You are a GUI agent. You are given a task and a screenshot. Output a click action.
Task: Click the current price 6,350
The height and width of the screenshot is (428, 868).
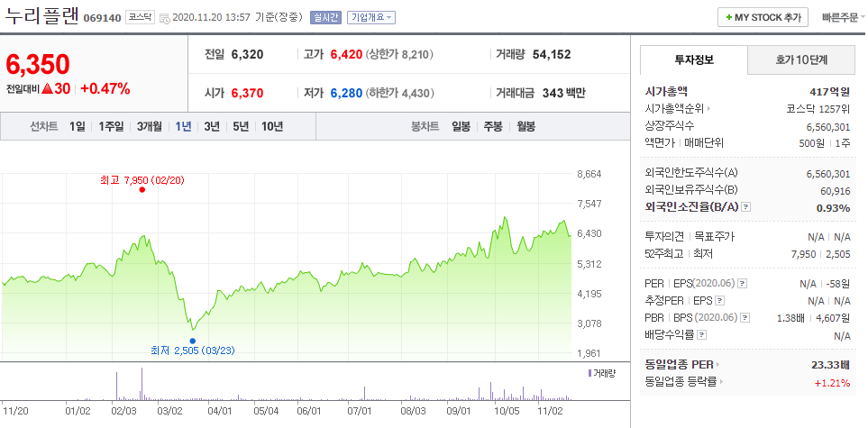(38, 65)
